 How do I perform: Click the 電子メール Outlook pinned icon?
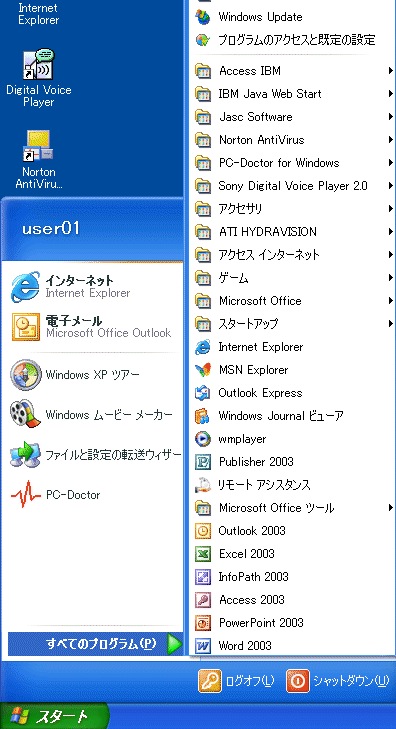coord(25,327)
